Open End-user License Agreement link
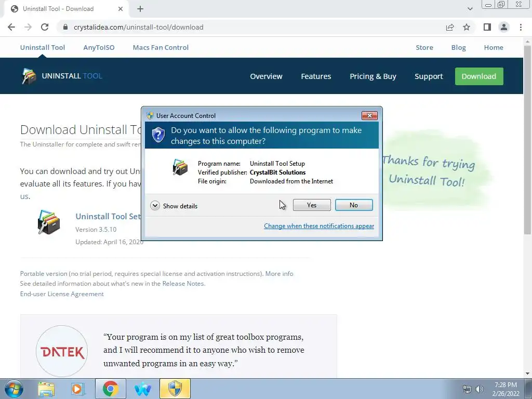Screen dimensions: 532x399 pos(62,294)
